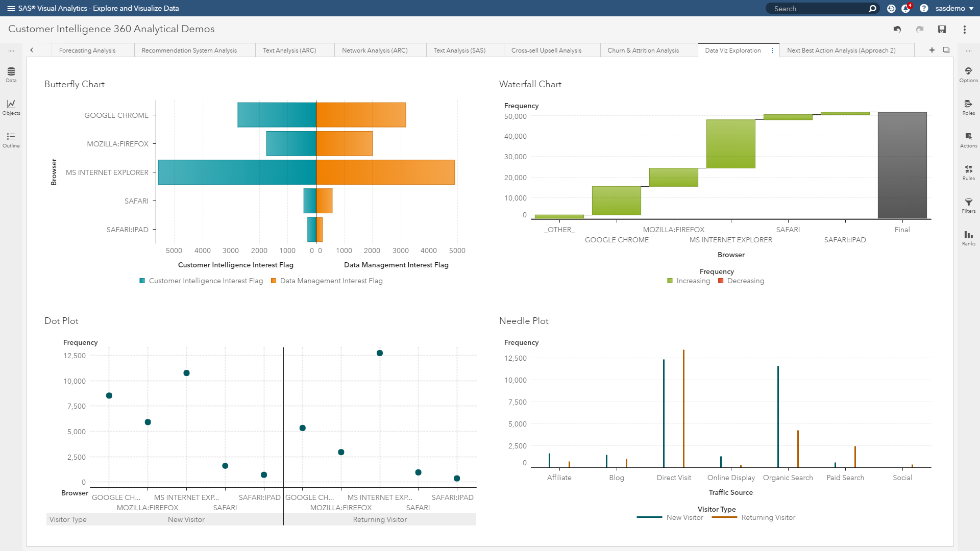Click the Butterfly Chart title
Image resolution: width=980 pixels, height=551 pixels.
[x=75, y=84]
